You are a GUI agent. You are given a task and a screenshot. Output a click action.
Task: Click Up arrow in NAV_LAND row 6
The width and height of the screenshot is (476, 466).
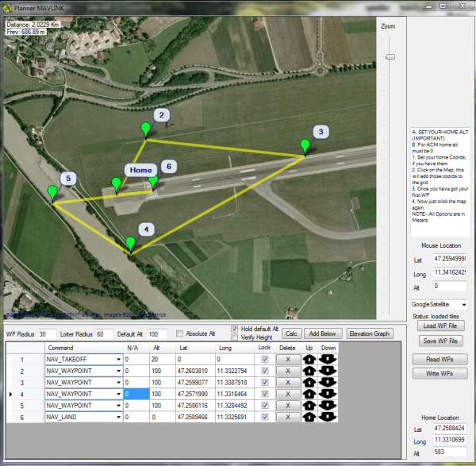[x=309, y=417]
